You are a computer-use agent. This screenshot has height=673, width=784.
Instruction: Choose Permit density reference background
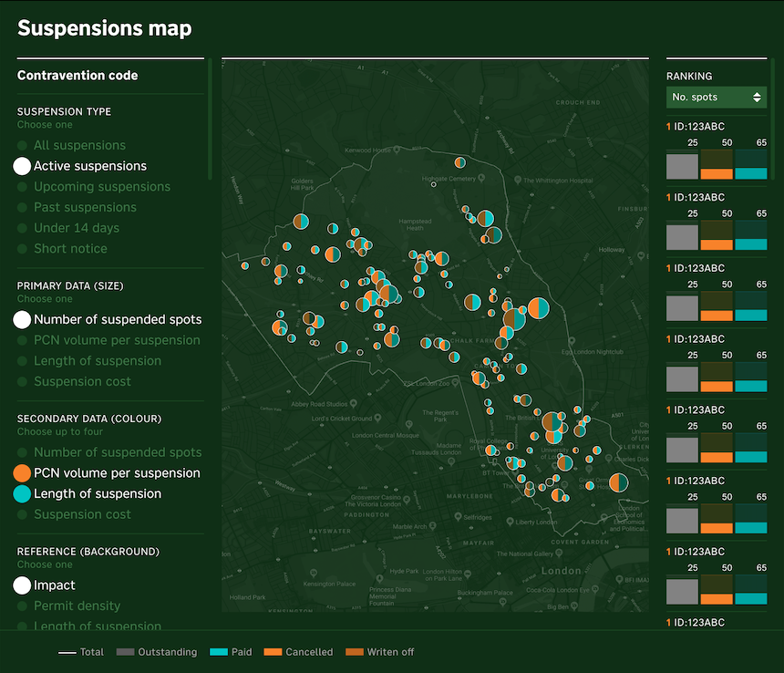click(69, 606)
